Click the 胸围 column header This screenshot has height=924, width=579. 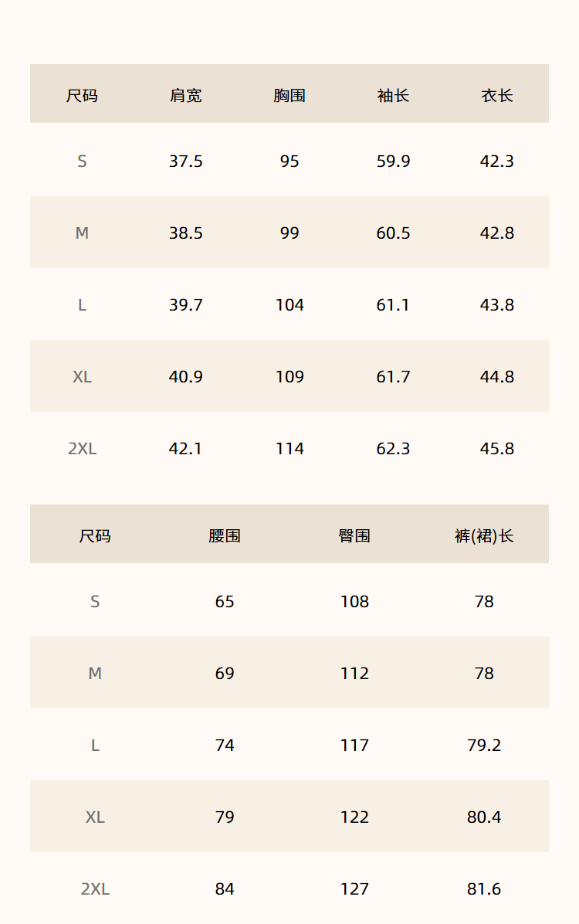[x=289, y=96]
